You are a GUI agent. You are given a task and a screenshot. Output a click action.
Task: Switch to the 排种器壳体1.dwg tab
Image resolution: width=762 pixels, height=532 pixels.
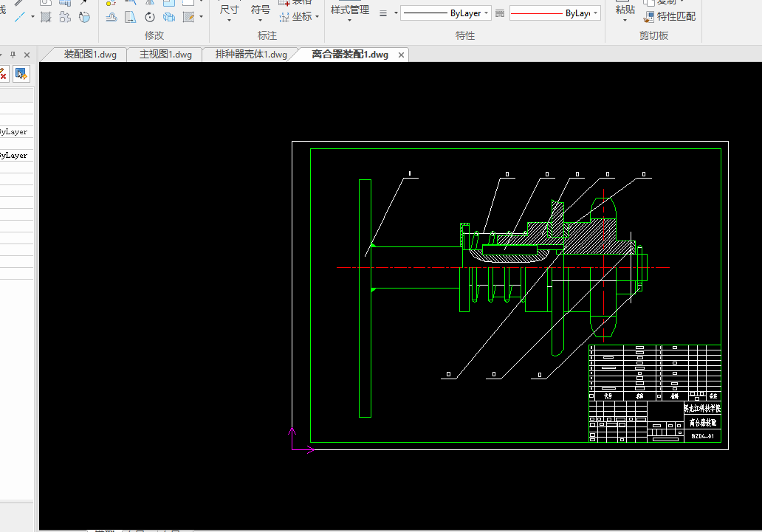(250, 55)
